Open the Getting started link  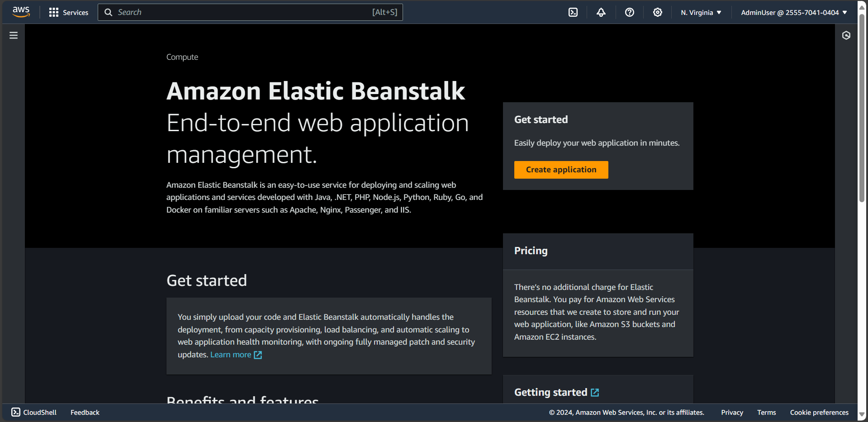(550, 392)
